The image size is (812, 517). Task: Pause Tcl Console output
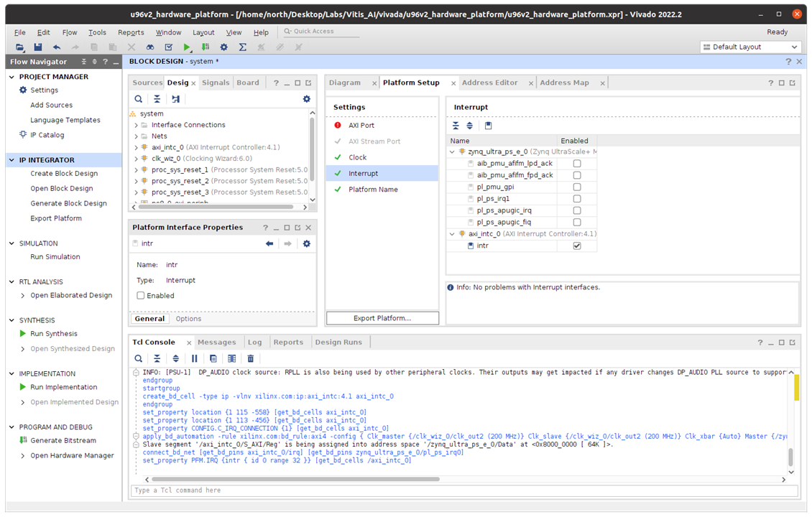[195, 358]
